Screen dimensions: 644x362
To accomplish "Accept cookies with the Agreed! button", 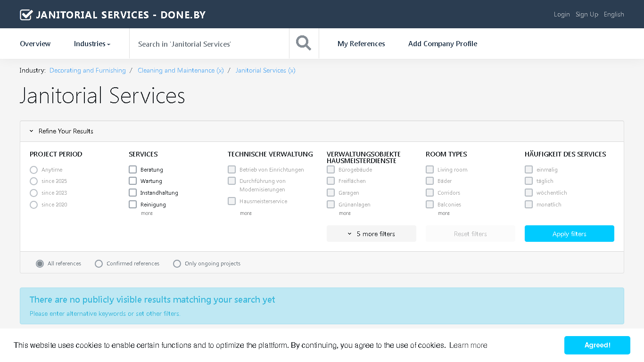I will pos(597,345).
